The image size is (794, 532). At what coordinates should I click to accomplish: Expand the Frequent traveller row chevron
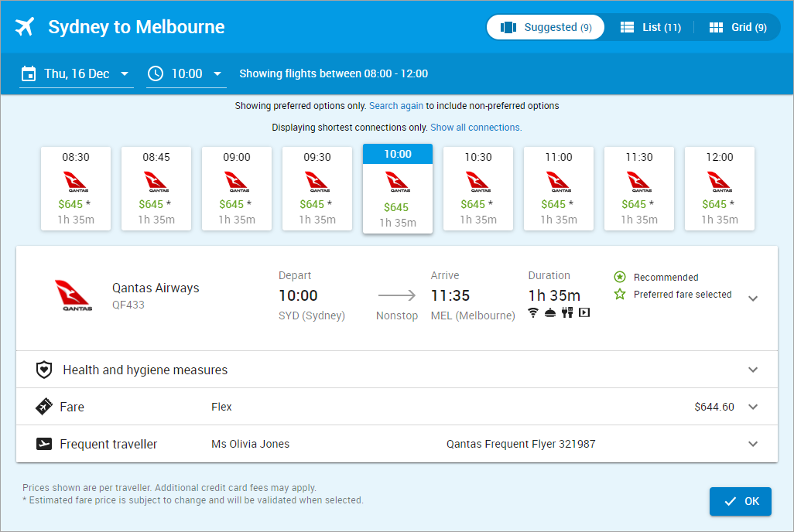[753, 444]
